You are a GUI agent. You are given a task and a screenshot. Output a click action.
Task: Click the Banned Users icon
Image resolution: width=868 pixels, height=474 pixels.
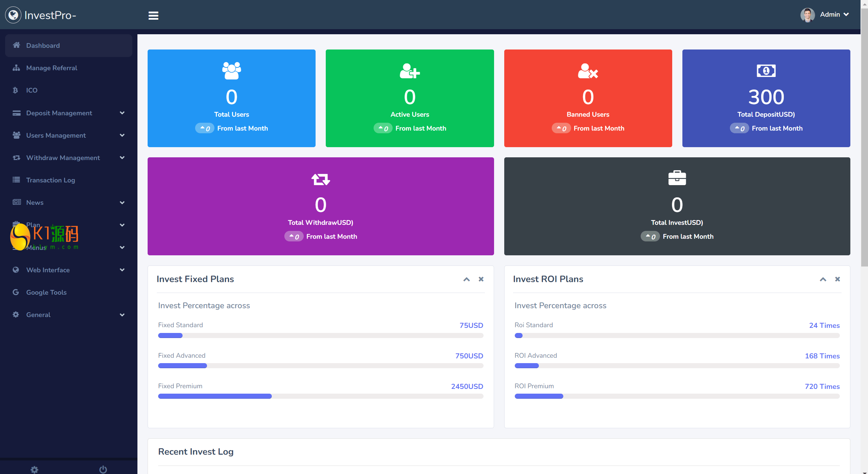click(588, 71)
